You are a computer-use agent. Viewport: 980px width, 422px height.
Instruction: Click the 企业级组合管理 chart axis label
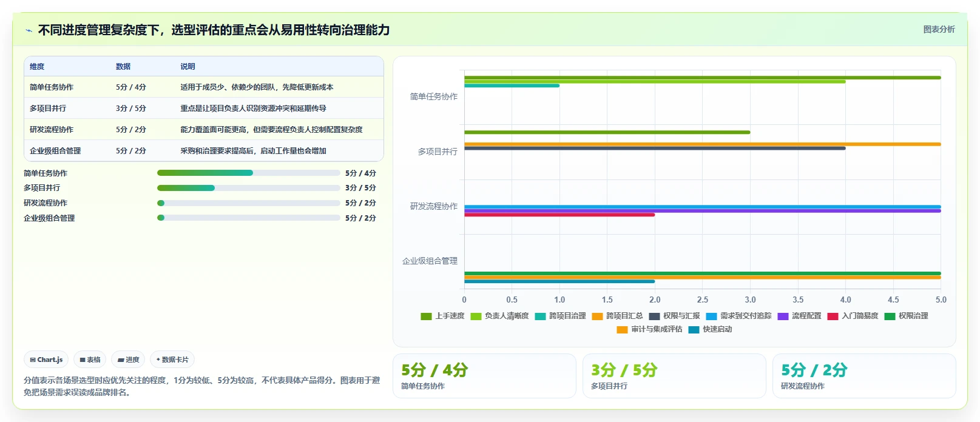pyautogui.click(x=430, y=261)
